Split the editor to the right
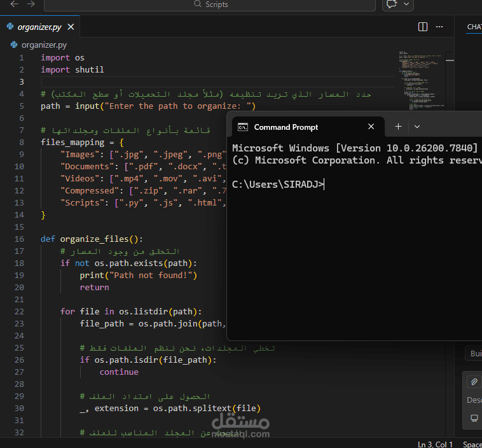 tap(423, 27)
